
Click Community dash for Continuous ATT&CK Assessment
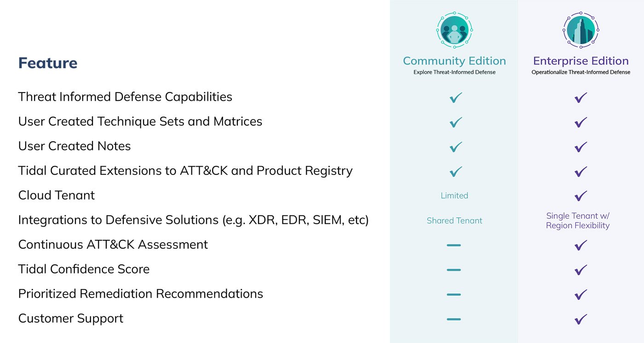tap(454, 245)
